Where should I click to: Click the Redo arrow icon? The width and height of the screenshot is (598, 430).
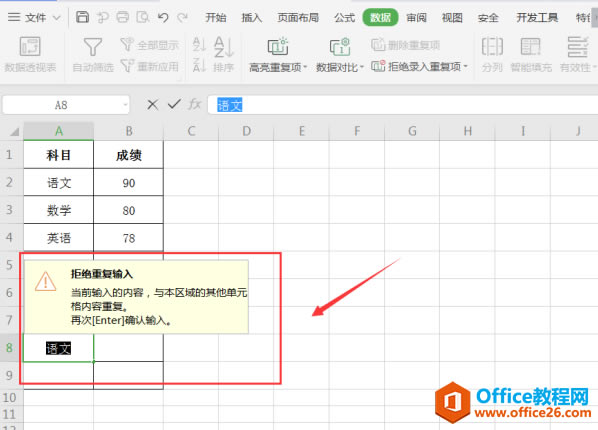coord(183,17)
